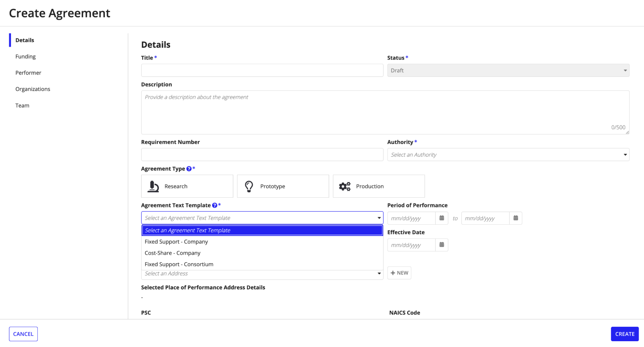Focus the Requirement Number field

tap(262, 155)
